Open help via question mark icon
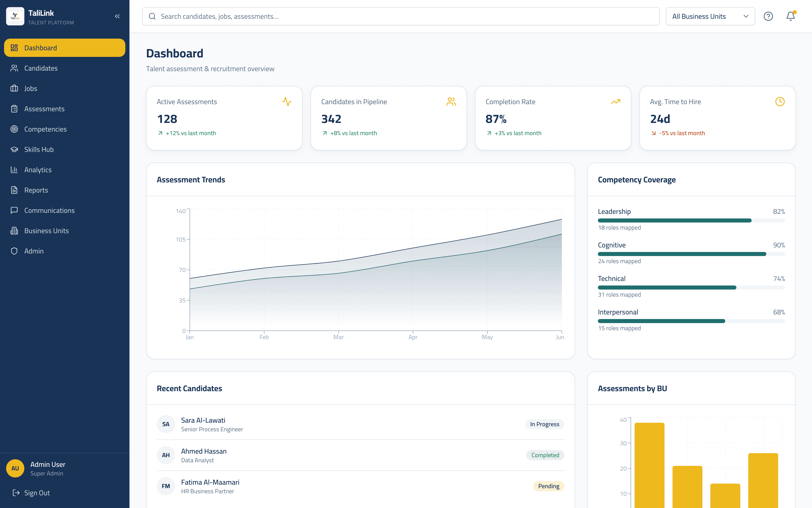812x508 pixels. point(768,16)
